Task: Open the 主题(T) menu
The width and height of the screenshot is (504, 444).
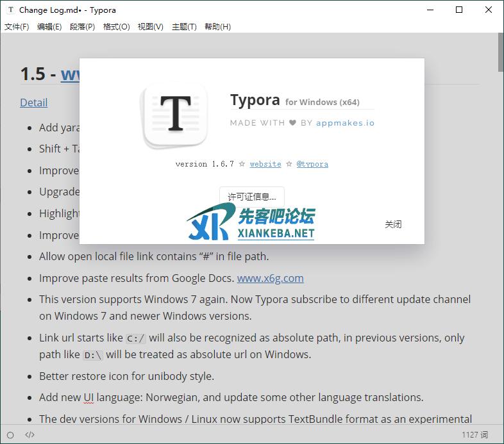Action: pos(184,27)
